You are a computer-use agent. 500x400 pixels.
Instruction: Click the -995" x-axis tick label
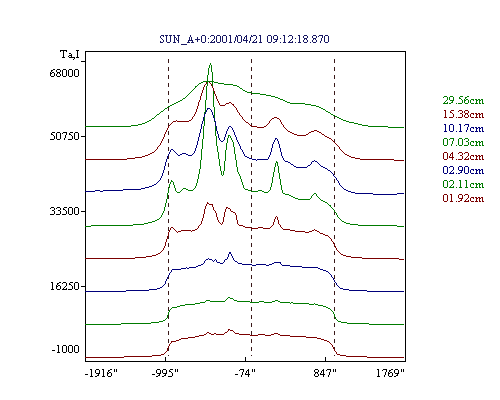165,373
